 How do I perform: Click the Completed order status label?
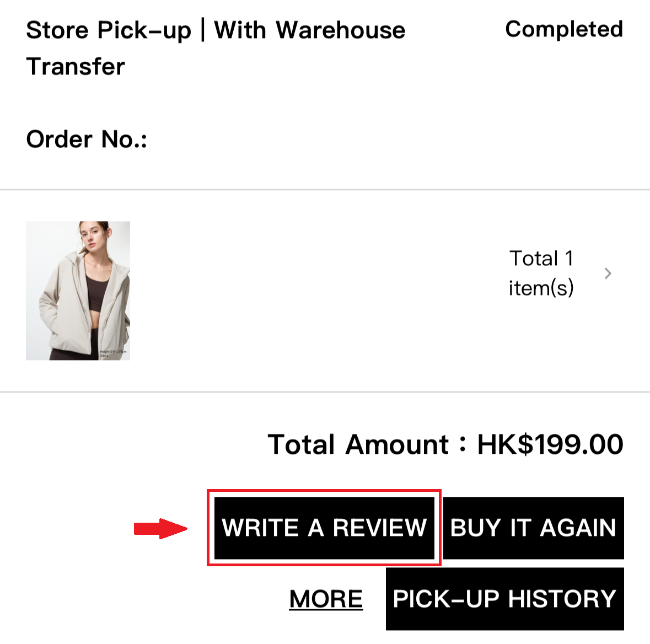563,29
